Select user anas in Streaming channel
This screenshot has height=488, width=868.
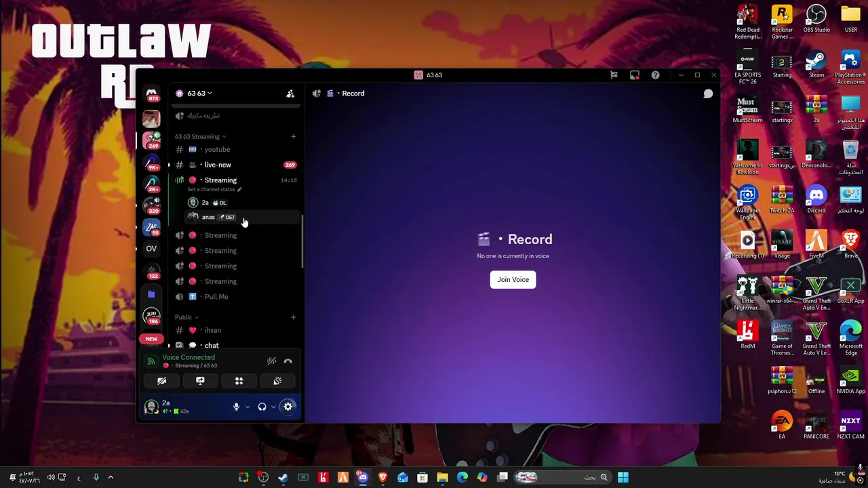(241, 217)
